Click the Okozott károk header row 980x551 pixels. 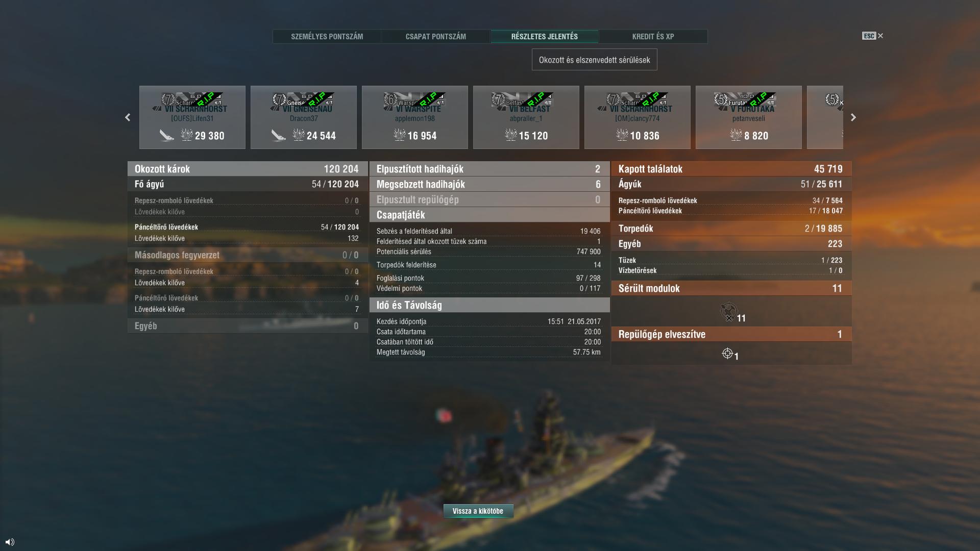point(248,169)
